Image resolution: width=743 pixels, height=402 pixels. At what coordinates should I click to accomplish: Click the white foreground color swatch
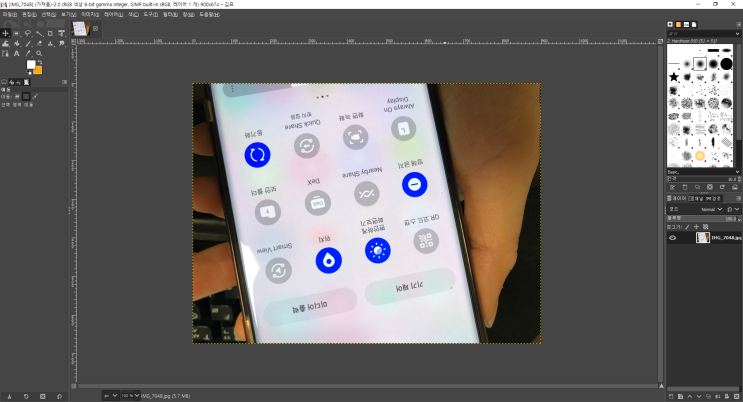(31, 64)
